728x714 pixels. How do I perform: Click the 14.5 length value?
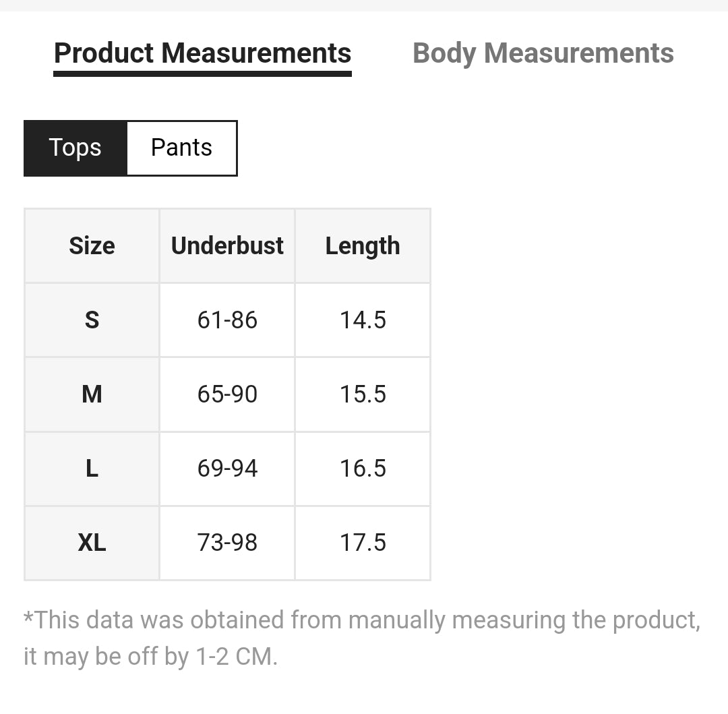[x=363, y=320]
